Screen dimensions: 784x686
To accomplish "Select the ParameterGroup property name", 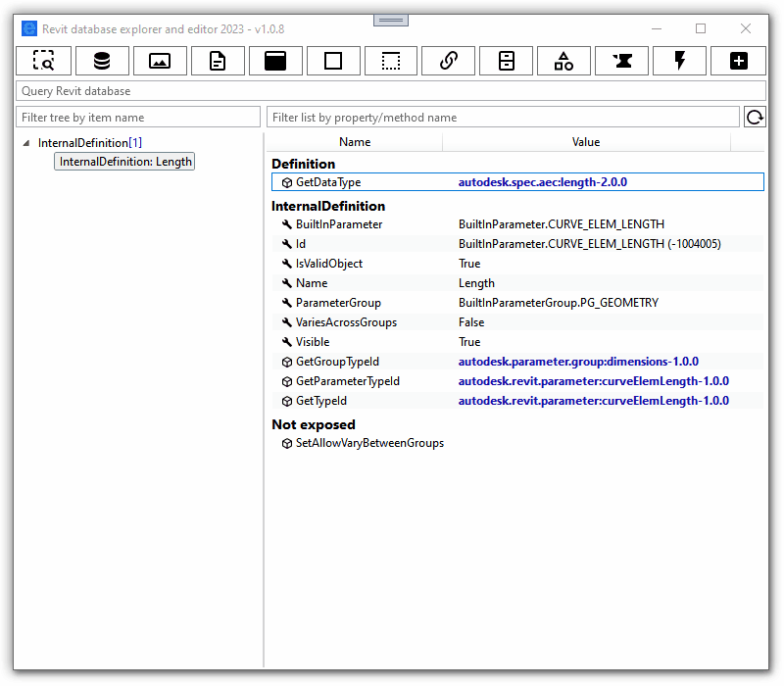I will [x=338, y=303].
